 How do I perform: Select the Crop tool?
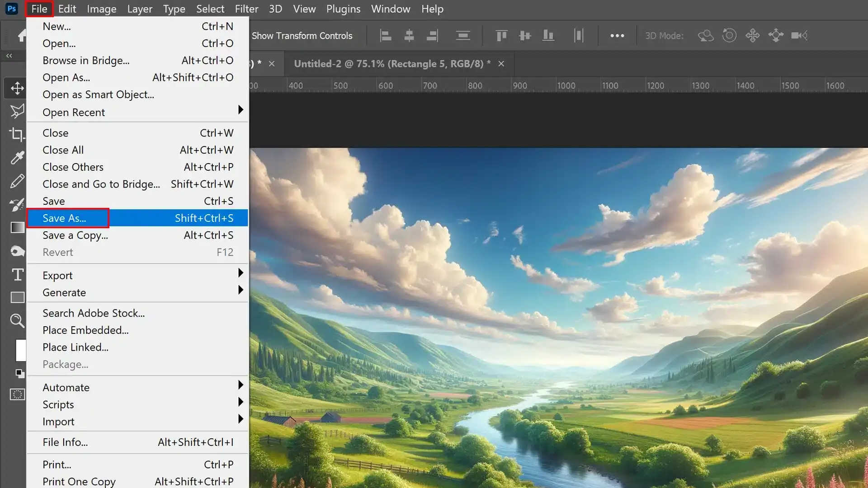point(17,135)
